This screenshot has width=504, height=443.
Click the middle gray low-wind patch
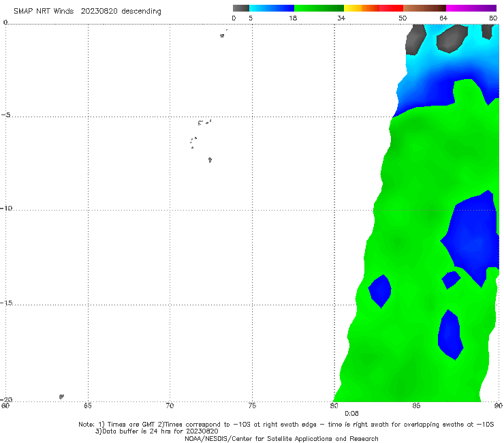click(x=452, y=39)
